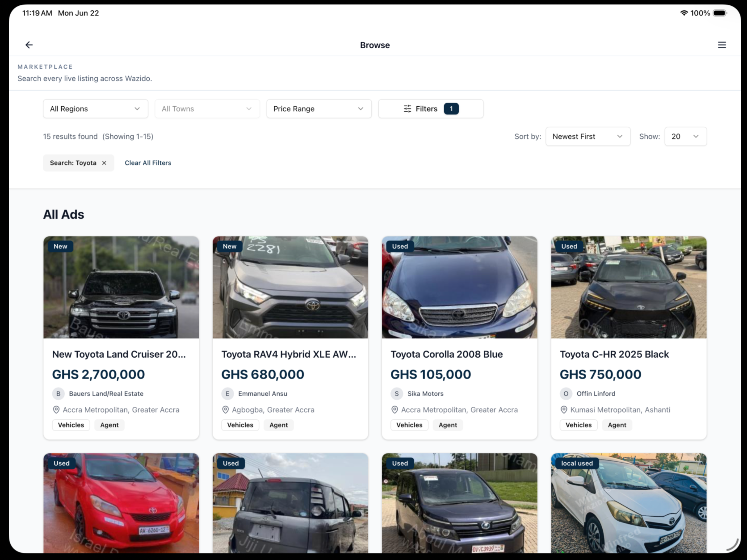Open the All Regions dropdown

(x=96, y=109)
